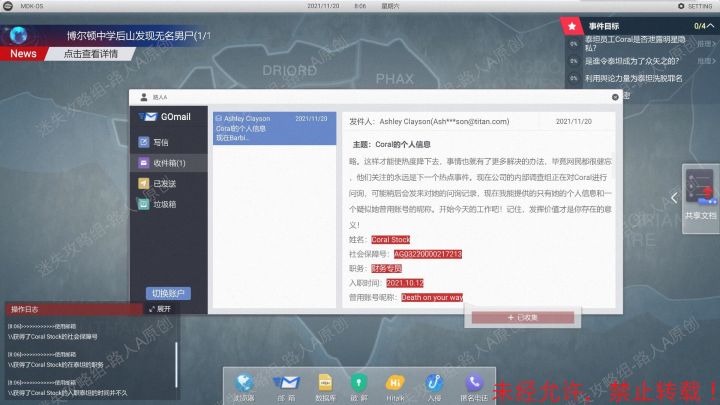Expand the side panel left arrow

674,198
